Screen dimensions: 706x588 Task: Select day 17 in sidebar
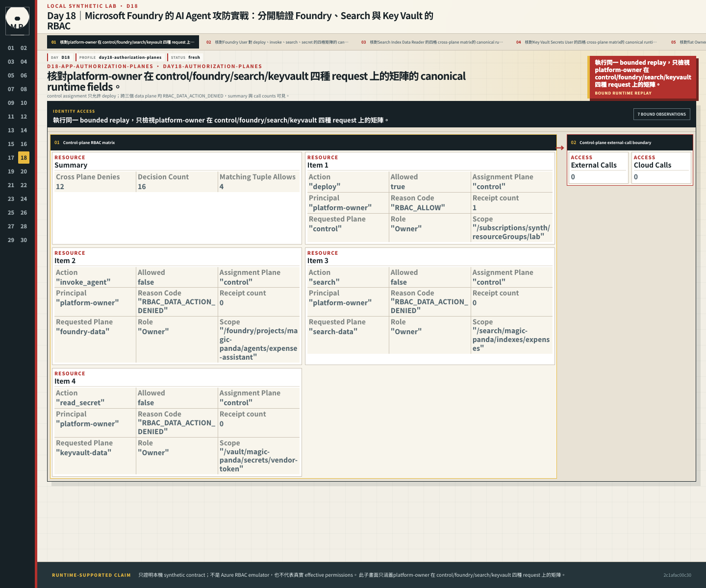coord(11,158)
